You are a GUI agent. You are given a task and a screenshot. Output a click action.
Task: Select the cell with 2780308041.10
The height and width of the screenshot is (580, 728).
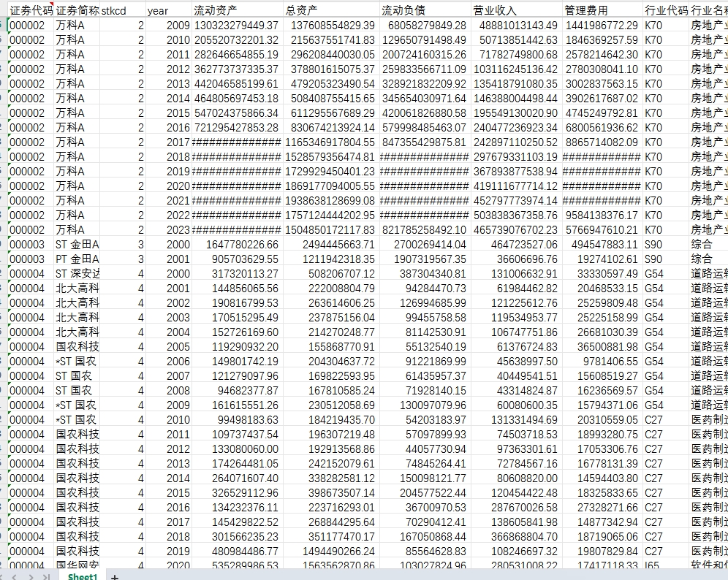tap(602, 69)
